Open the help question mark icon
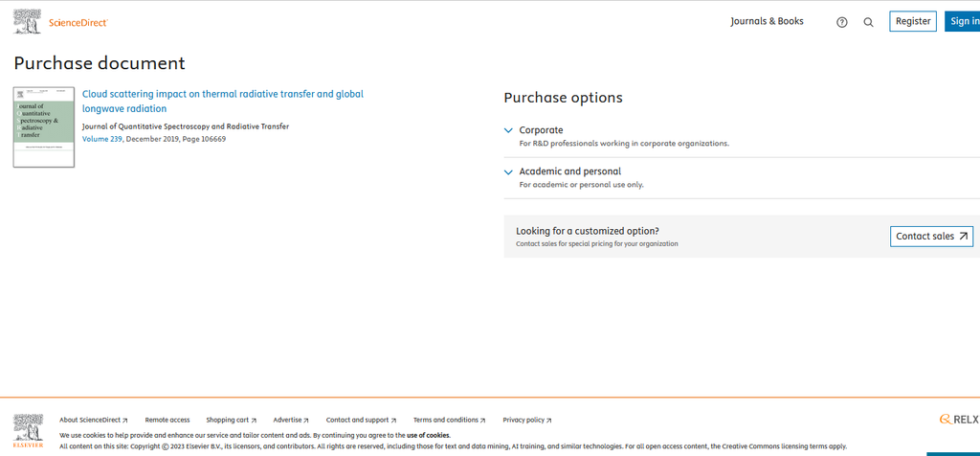This screenshot has width=980, height=456. pyautogui.click(x=842, y=22)
